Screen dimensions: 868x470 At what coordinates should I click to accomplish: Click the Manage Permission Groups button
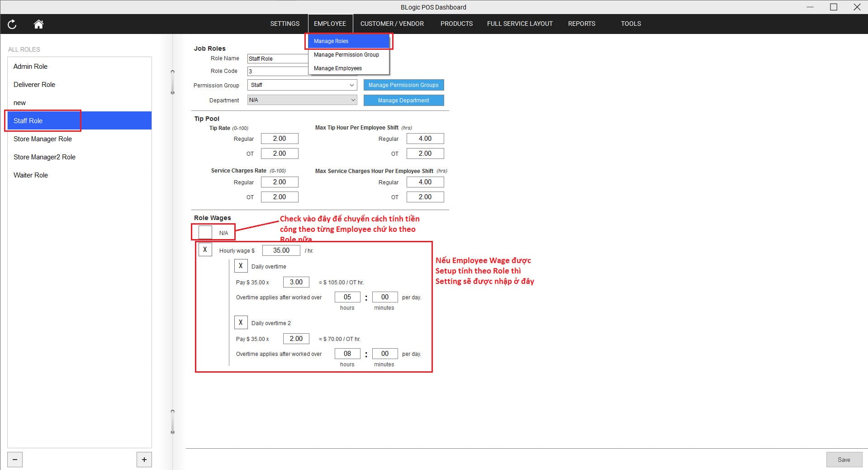point(403,85)
